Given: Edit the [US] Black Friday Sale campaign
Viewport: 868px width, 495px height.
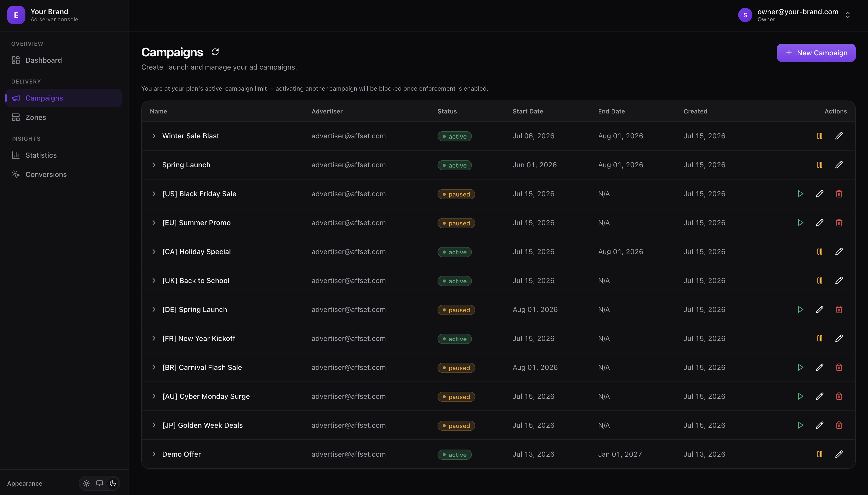Looking at the screenshot, I should 820,194.
